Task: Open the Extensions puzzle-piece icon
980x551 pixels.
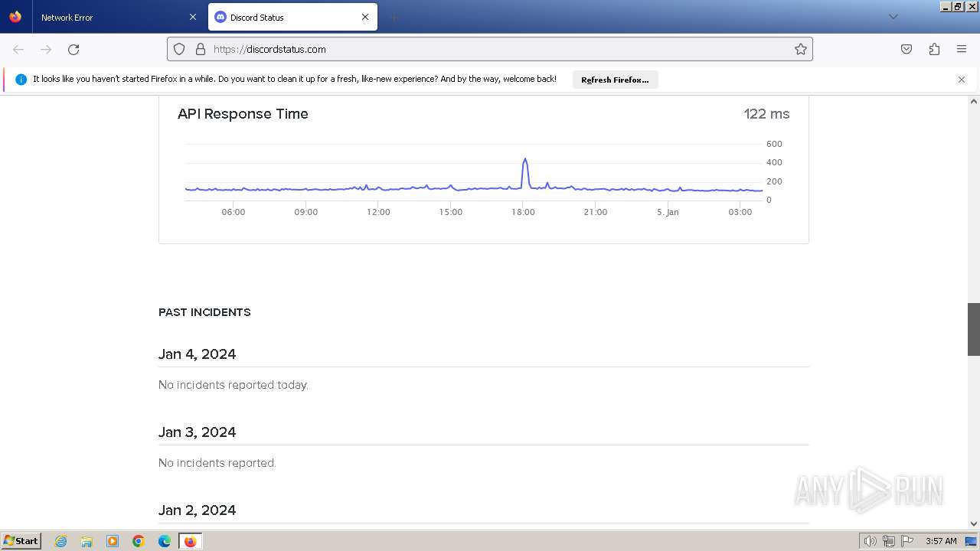Action: [x=934, y=49]
